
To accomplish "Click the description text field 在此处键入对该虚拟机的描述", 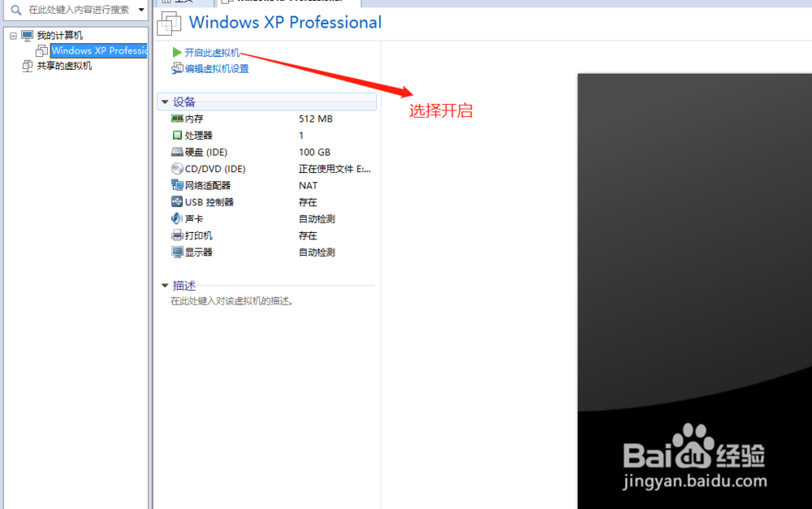I will coord(232,301).
